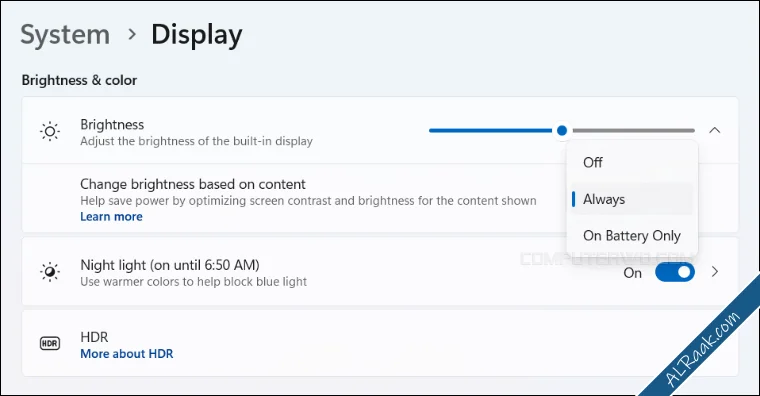Open Night light settings chevron

click(715, 272)
